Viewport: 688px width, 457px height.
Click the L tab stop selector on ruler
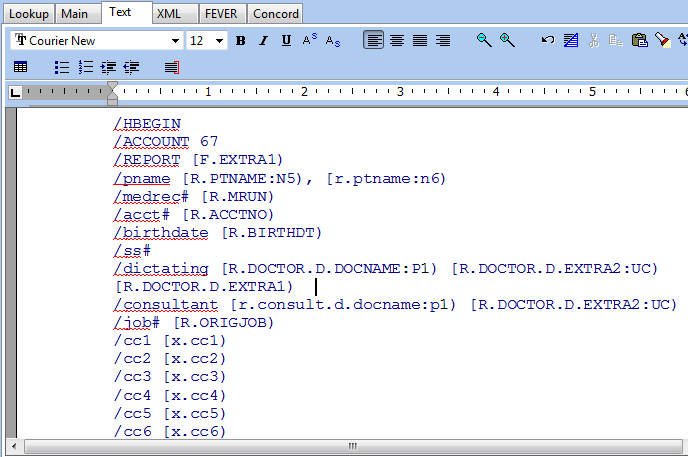[x=15, y=92]
